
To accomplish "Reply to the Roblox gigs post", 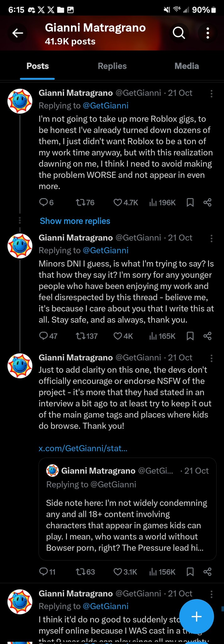I will [43, 202].
